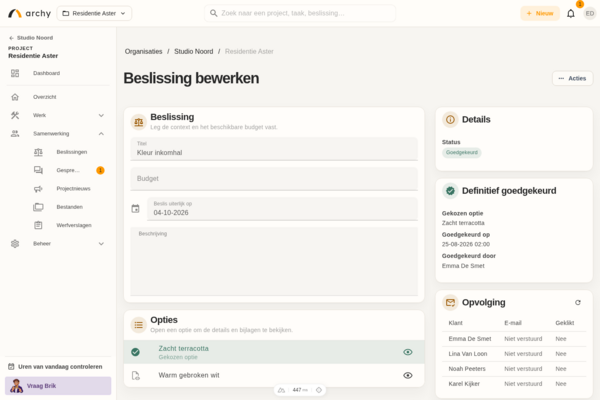Click the list icon in the Opties card header
Viewport: 600px width, 400px height.
click(139, 325)
